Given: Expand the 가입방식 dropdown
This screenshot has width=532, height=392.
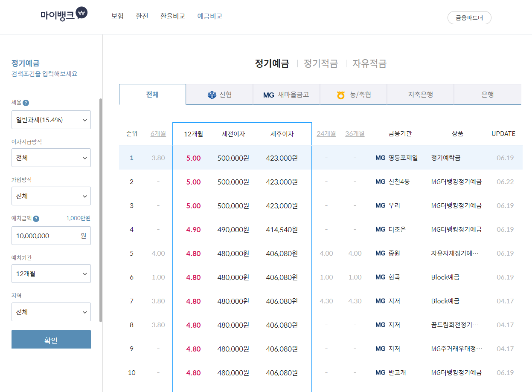Looking at the screenshot, I should pyautogui.click(x=51, y=196).
